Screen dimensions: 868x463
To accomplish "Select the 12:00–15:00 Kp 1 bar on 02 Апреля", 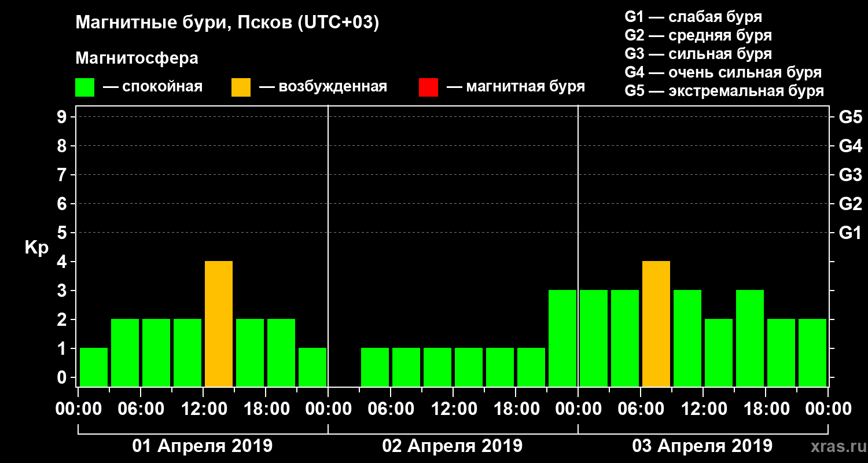I will pyautogui.click(x=469, y=368).
